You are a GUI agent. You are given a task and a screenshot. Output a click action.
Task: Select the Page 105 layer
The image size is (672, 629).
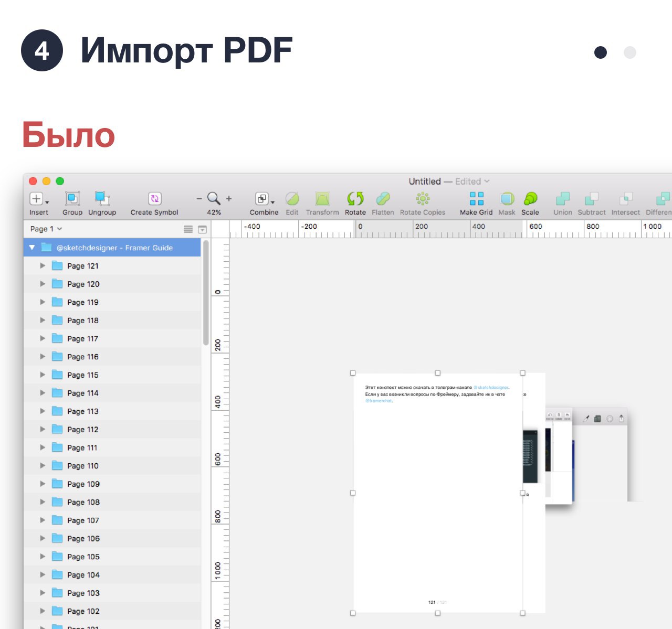click(112, 557)
